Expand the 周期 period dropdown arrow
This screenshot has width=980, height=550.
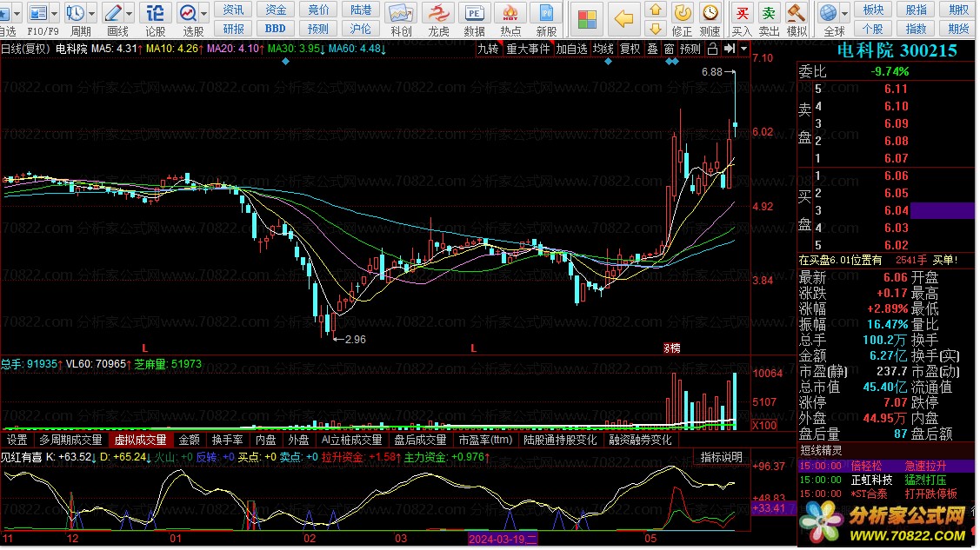pyautogui.click(x=92, y=12)
